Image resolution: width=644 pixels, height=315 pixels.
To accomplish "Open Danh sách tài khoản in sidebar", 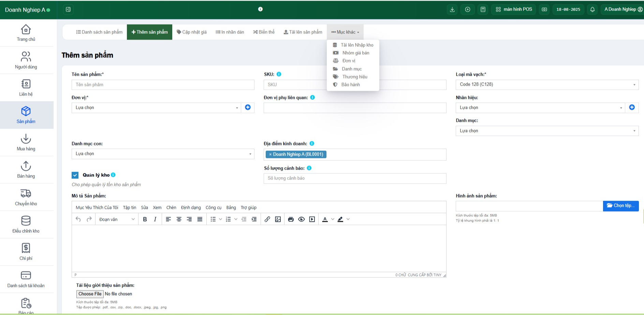I will 26,279.
